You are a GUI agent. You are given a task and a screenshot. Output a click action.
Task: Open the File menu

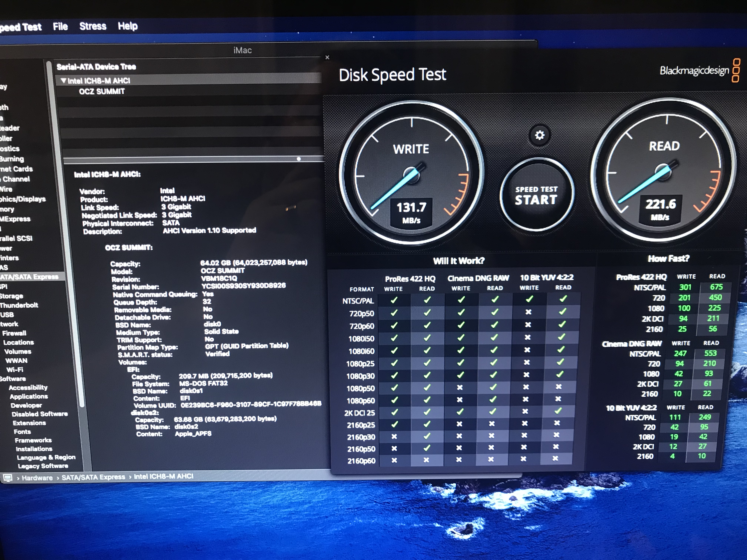[60, 26]
